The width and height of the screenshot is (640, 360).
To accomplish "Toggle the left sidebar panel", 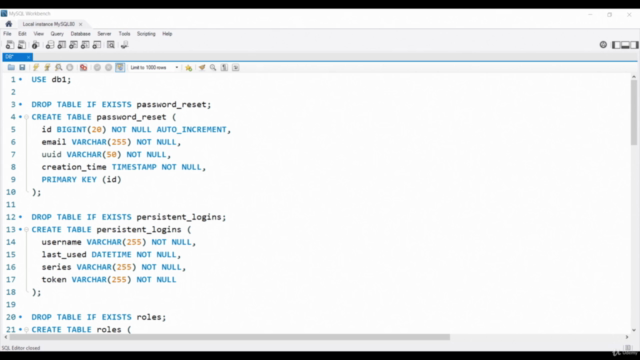I will (616, 45).
